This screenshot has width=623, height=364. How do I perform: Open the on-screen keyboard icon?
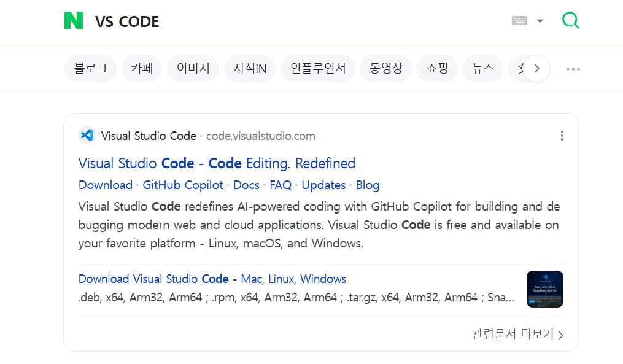[x=519, y=21]
